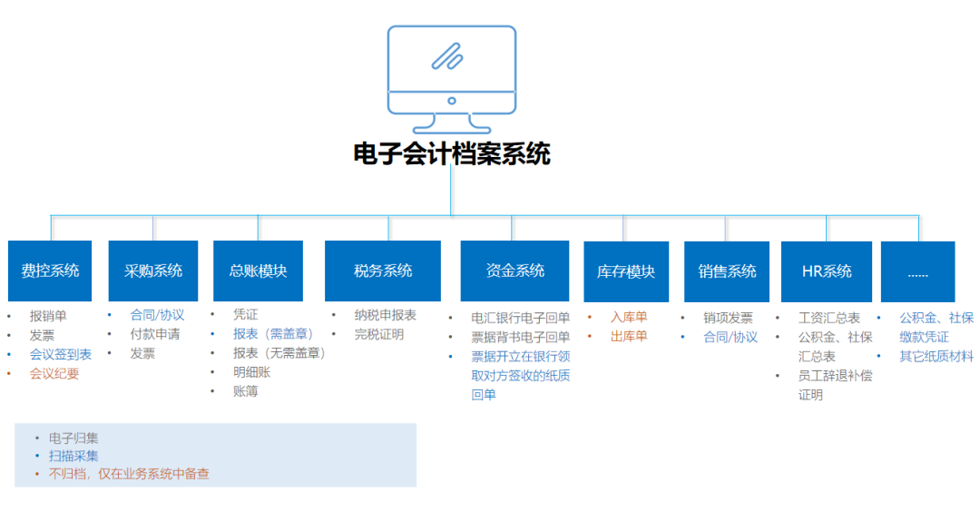
Task: Click 合同/协议 under 采购系统
Action: pyautogui.click(x=157, y=315)
